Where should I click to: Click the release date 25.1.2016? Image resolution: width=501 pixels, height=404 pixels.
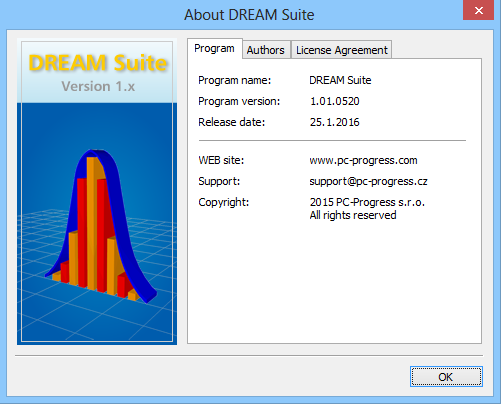click(x=335, y=122)
